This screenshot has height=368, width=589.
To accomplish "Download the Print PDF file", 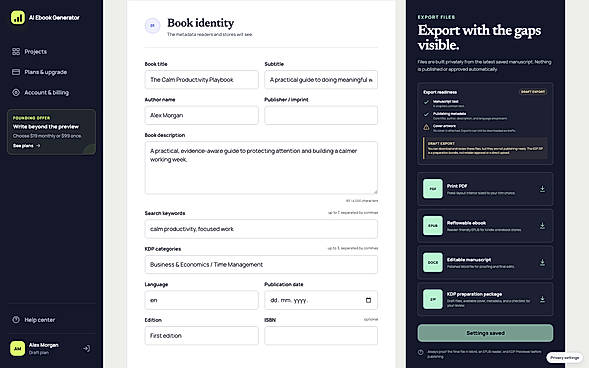I will pos(542,189).
